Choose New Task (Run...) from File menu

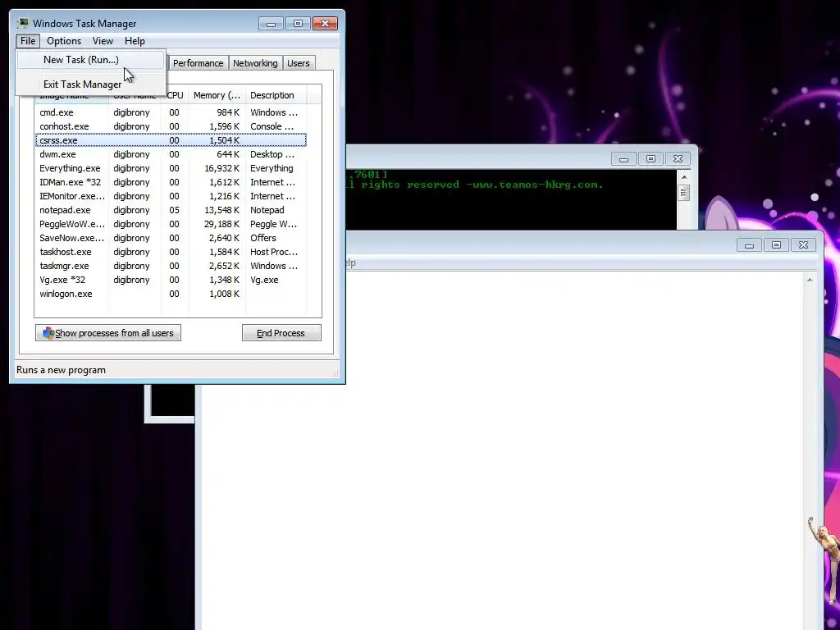coord(90,59)
